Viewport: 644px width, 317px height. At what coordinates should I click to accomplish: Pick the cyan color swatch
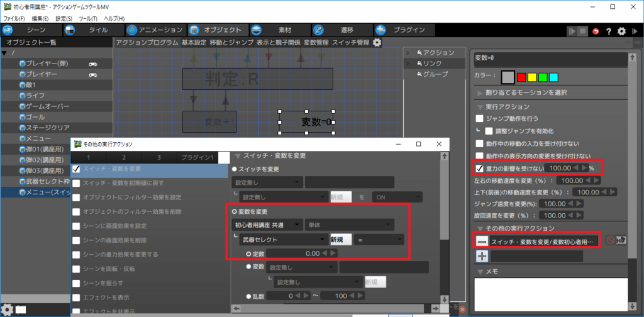[x=553, y=77]
